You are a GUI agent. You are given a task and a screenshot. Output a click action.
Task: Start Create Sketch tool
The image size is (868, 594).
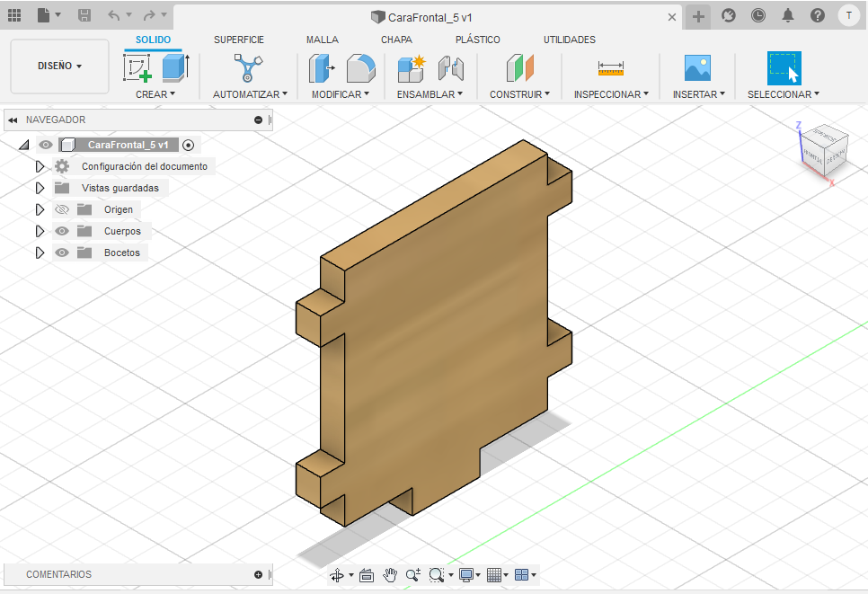tap(137, 68)
